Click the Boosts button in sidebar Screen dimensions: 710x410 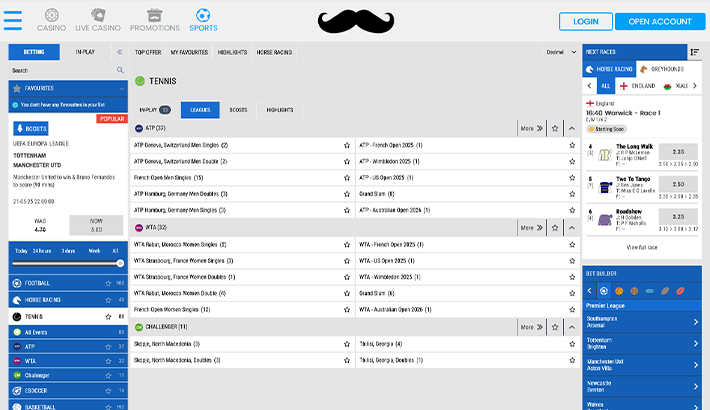31,129
